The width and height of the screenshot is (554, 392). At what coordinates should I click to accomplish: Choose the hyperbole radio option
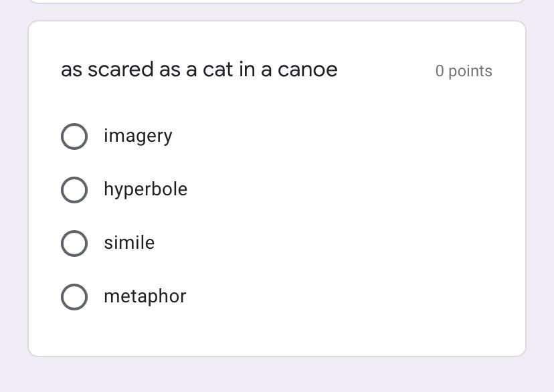[74, 190]
